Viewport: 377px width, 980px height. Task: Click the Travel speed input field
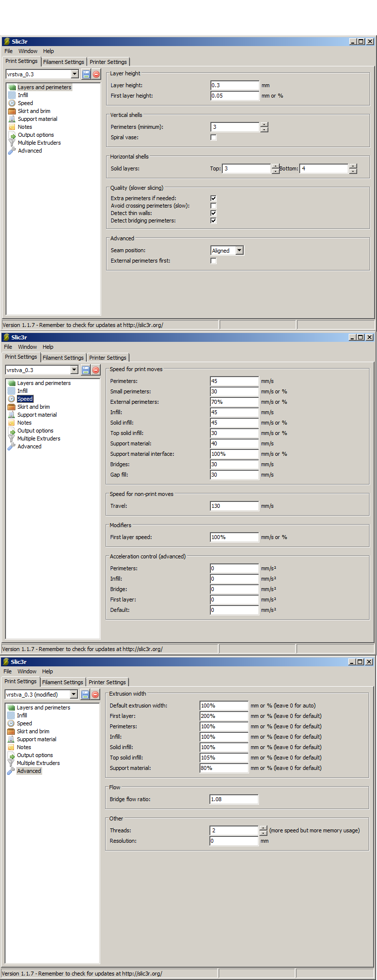point(234,506)
